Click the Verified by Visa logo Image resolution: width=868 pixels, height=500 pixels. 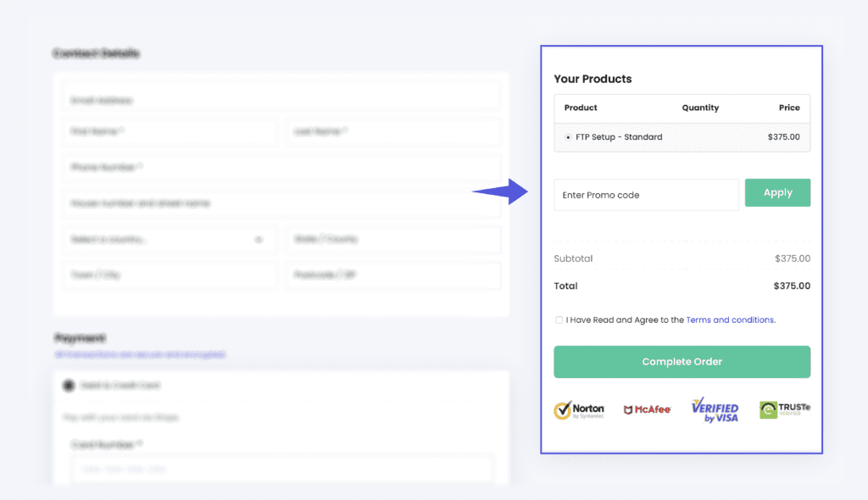click(715, 410)
